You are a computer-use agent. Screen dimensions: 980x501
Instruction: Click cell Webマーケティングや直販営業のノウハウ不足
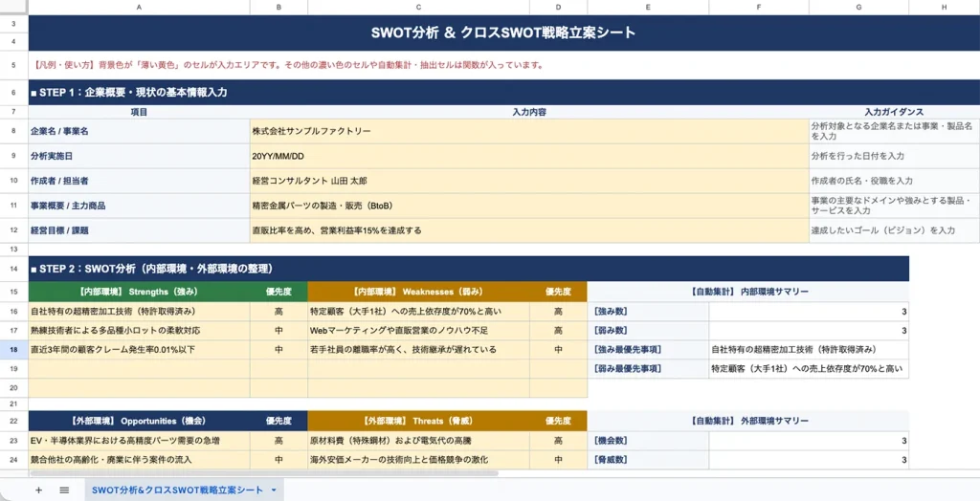coord(419,331)
